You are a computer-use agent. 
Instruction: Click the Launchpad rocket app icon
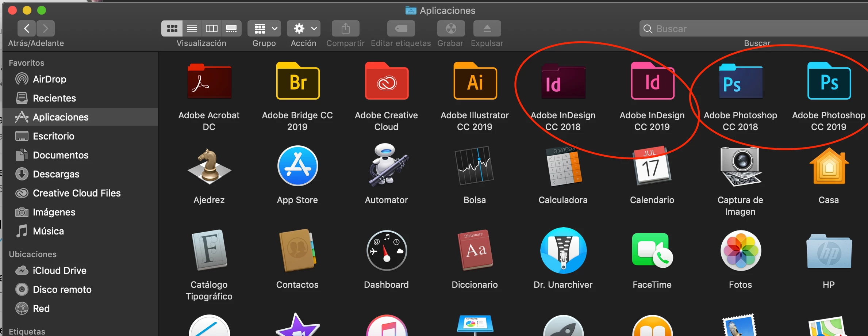pos(563,326)
